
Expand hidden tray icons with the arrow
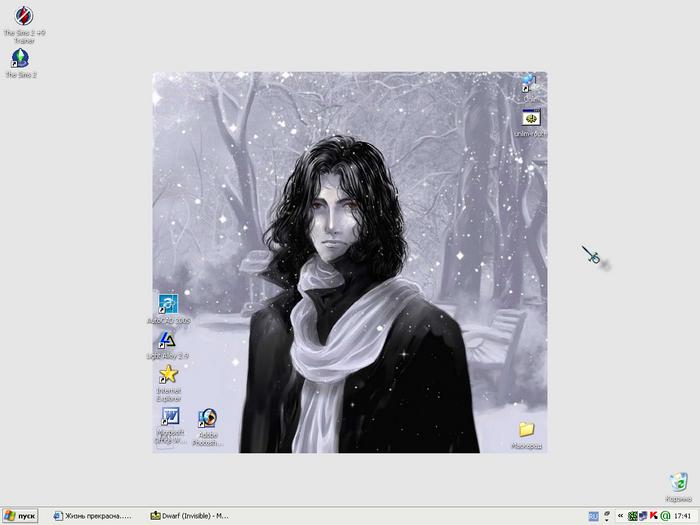(620, 516)
